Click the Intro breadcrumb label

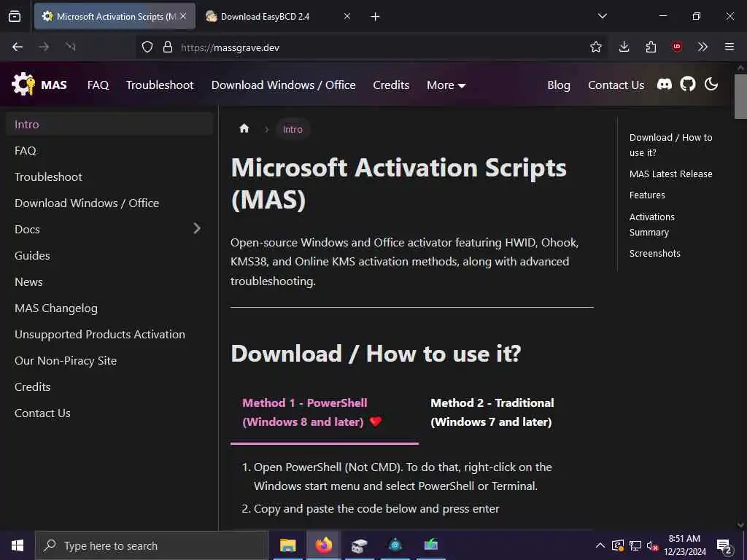coord(293,129)
